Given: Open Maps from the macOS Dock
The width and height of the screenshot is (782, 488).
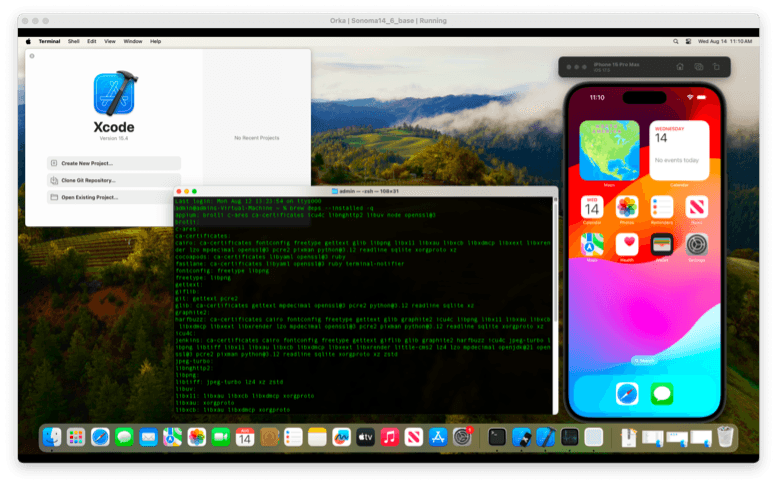Looking at the screenshot, I should [x=173, y=438].
